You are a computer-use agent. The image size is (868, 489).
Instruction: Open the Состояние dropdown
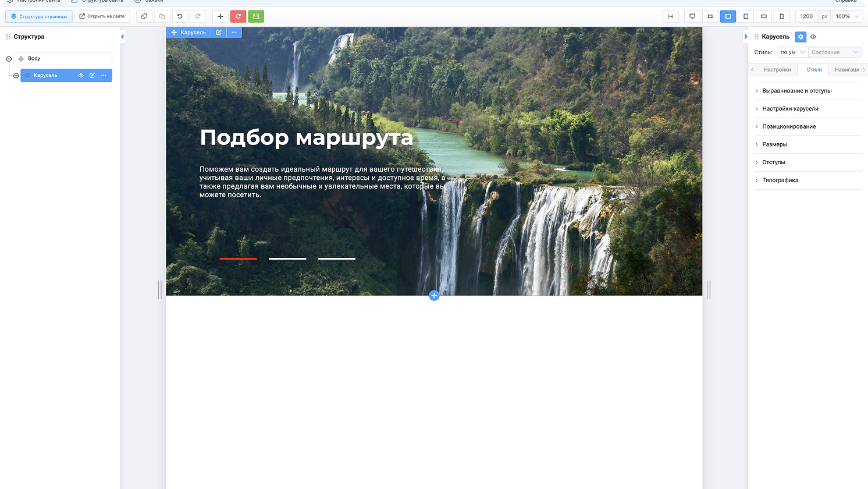pyautogui.click(x=835, y=52)
